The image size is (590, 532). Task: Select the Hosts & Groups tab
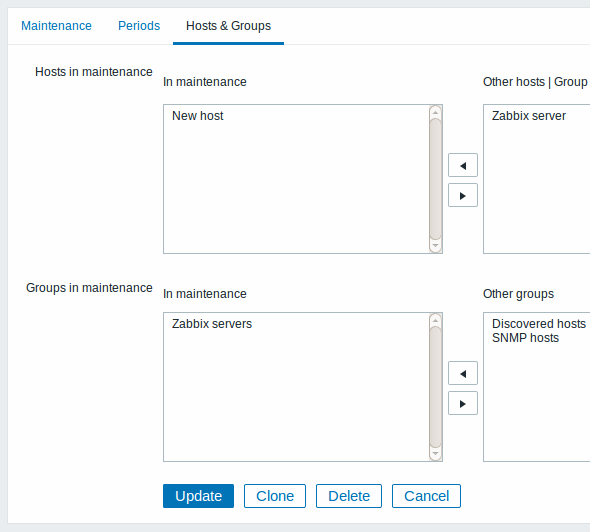tap(228, 26)
